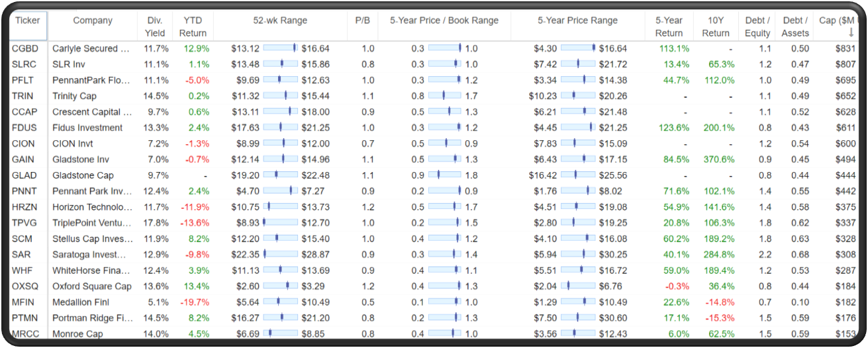Image resolution: width=868 pixels, height=348 pixels.
Task: Select the SLRC ticker cell
Action: [x=24, y=64]
